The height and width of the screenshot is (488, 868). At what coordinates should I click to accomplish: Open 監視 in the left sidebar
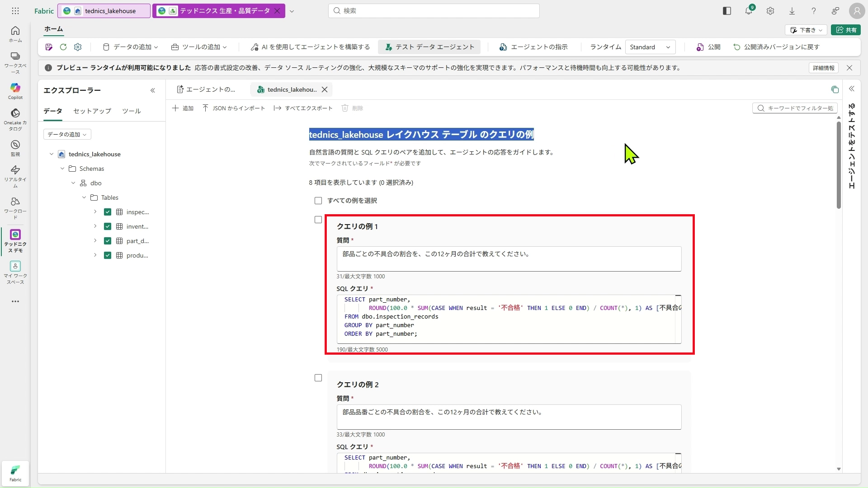coord(15,148)
